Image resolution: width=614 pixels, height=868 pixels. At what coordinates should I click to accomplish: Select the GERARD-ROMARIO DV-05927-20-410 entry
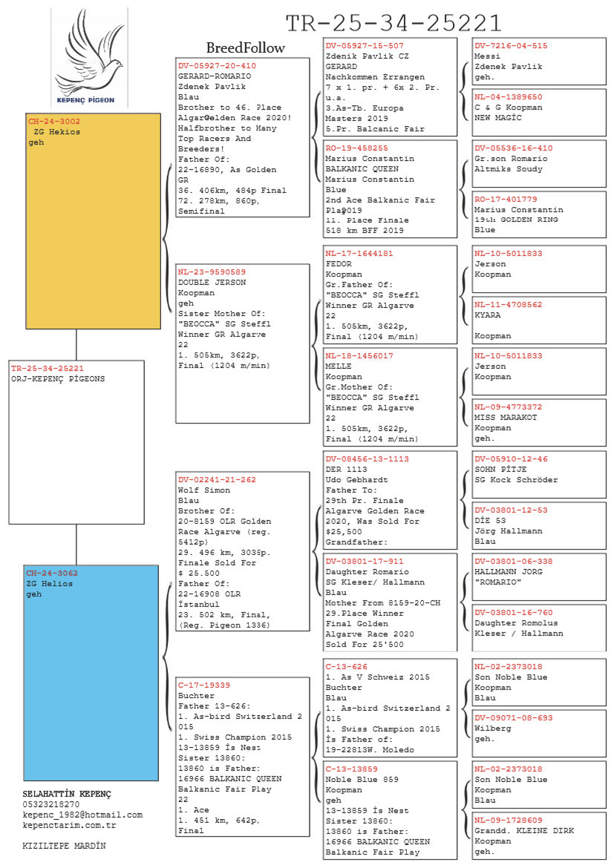(x=243, y=137)
